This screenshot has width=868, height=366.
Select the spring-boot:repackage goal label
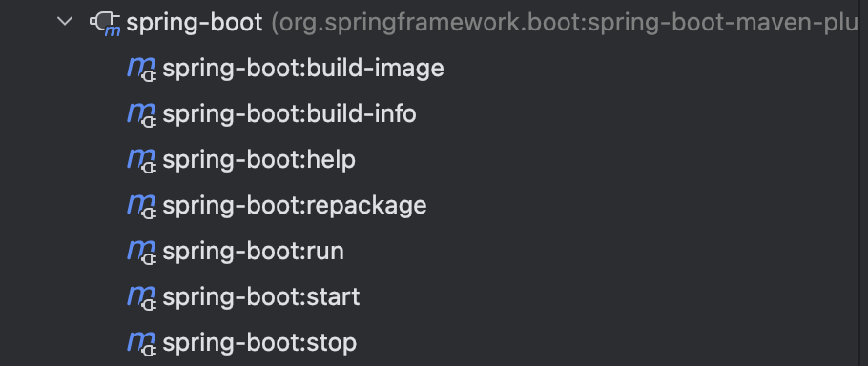295,206
